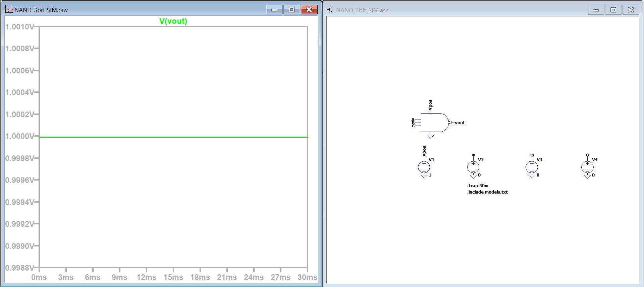Maximize the NAND_3bit_SIM.asc schematic window
Screen dimensions: 644x287
pyautogui.click(x=613, y=10)
